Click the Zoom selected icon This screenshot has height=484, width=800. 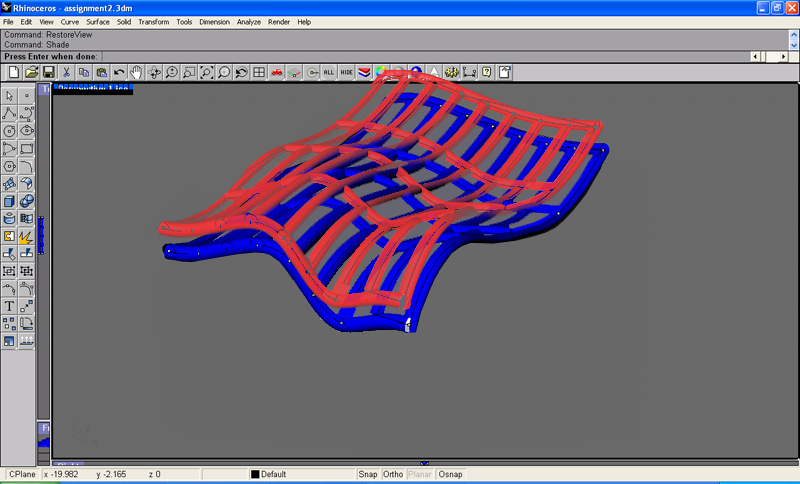pyautogui.click(x=224, y=72)
